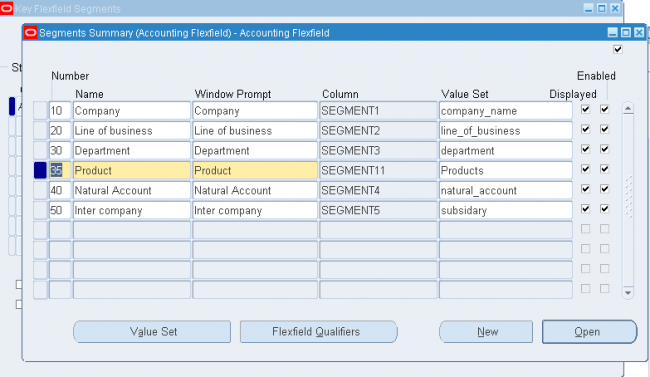The width and height of the screenshot is (650, 377).
Task: Uncheck the top-right checkbox above Enabled
Action: click(x=618, y=49)
